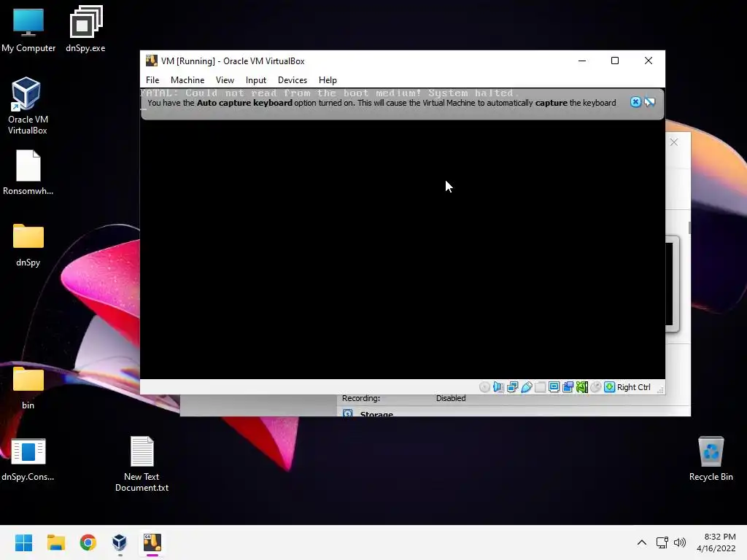747x560 pixels.
Task: Open the Machine menu
Action: [x=187, y=80]
